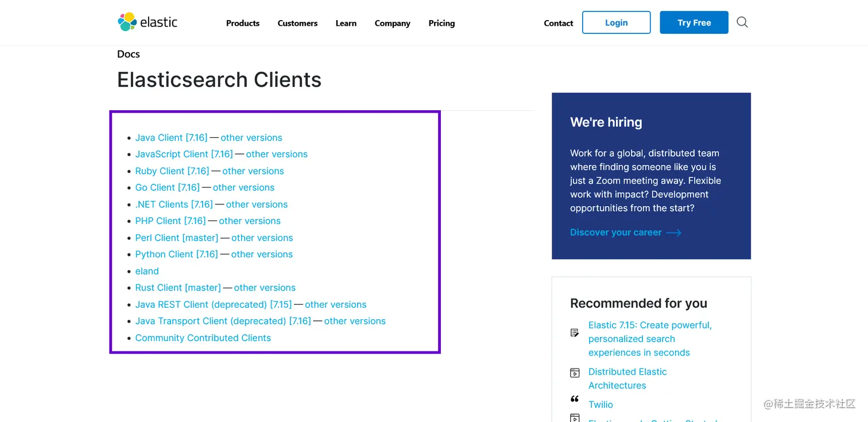View other versions of JavaScript Client
Viewport: 868px width, 422px height.
(x=277, y=154)
